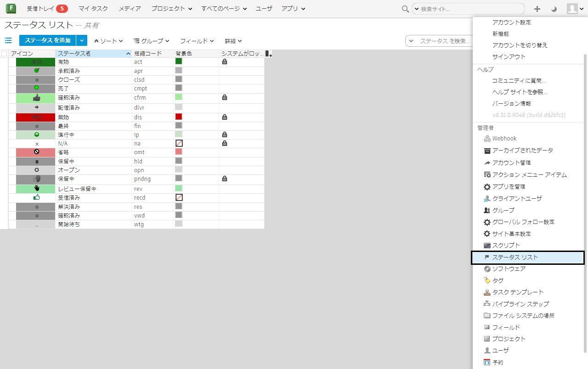Open 新機能 in user menu
This screenshot has width=588, height=369.
[500, 34]
